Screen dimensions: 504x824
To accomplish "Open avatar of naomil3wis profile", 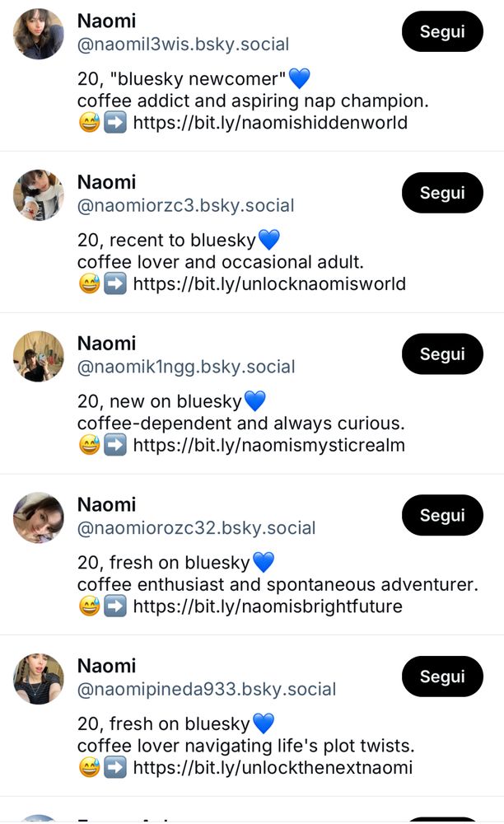I will tap(39, 34).
